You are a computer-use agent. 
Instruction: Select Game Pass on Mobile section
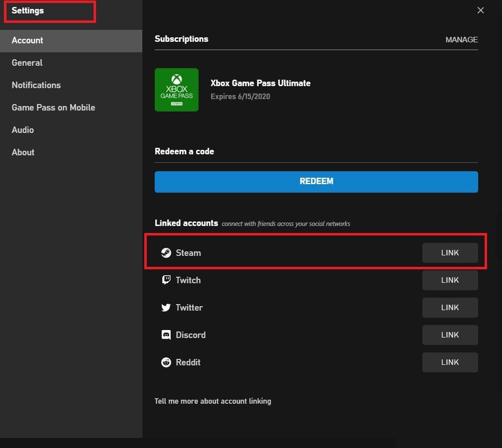point(53,108)
